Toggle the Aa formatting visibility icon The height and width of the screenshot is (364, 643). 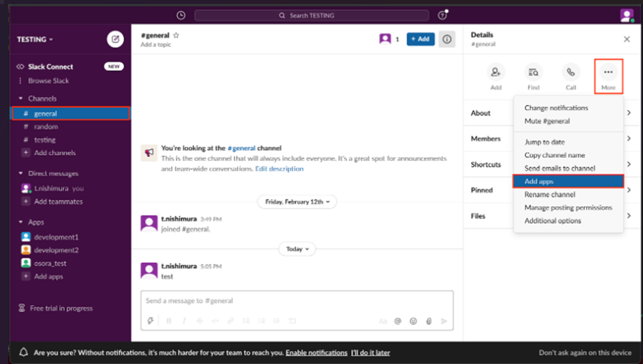383,322
